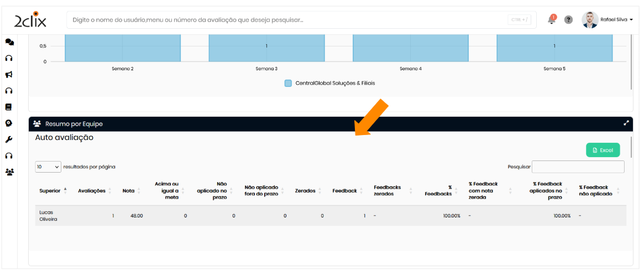
Task: Click the green Excel export button
Action: 603,150
